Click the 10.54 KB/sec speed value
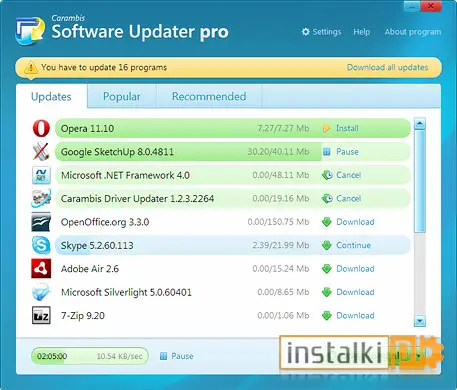Screen dimensions: 457x390 [119, 356]
